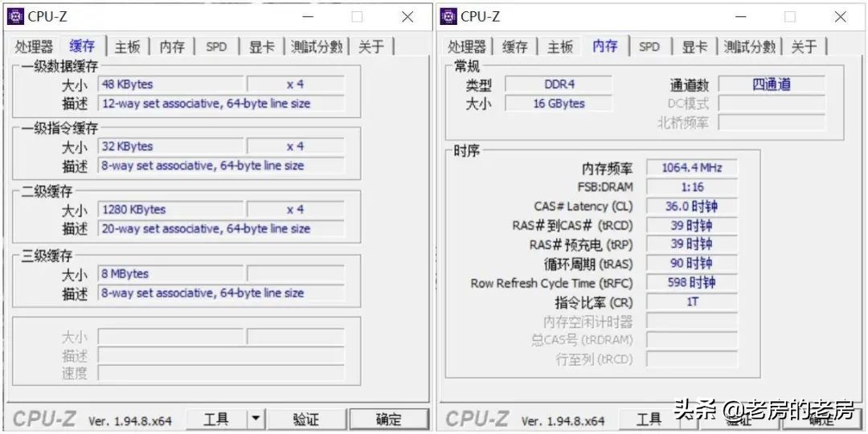Click the 1:16 FSB:DRAM ratio value
The image size is (868, 434).
point(691,187)
